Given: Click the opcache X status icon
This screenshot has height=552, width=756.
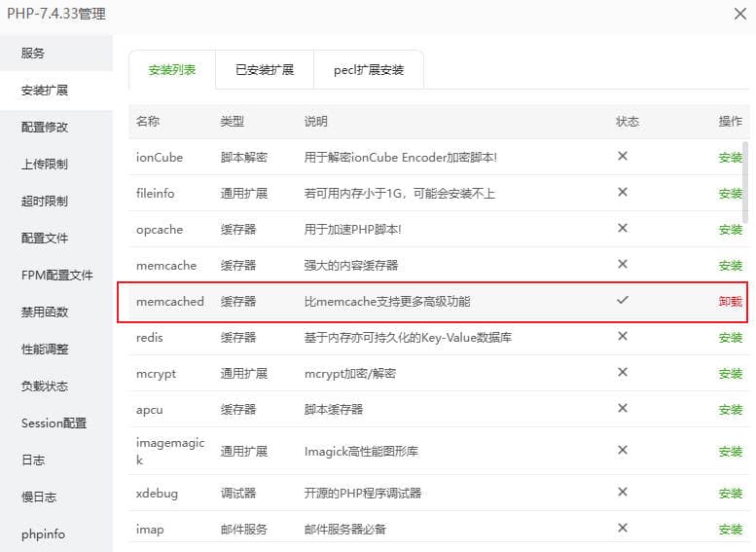Looking at the screenshot, I should point(623,228).
